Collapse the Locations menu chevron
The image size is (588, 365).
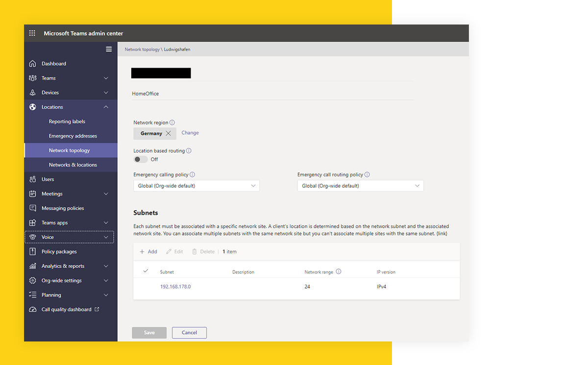(x=106, y=107)
